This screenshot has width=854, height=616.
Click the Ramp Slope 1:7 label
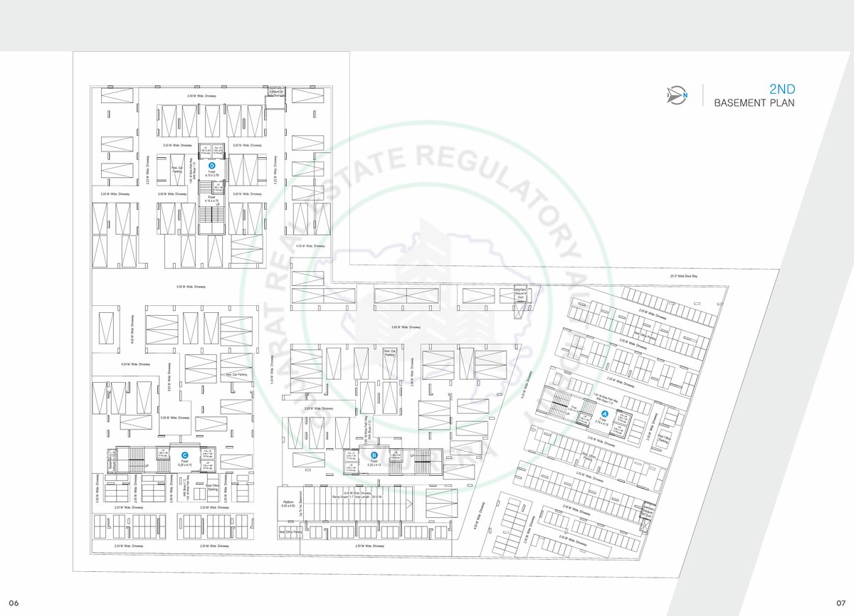coord(367,497)
